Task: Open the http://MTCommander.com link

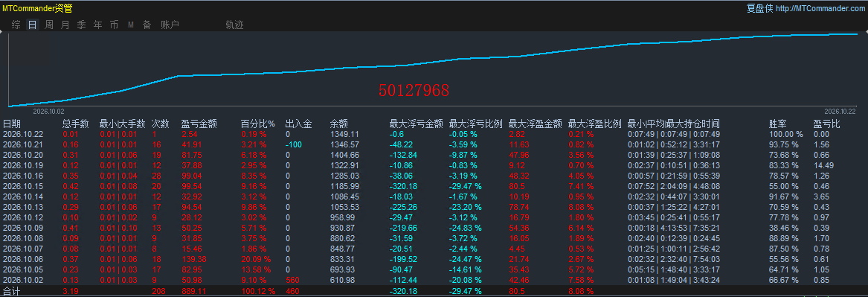Action: (x=820, y=8)
